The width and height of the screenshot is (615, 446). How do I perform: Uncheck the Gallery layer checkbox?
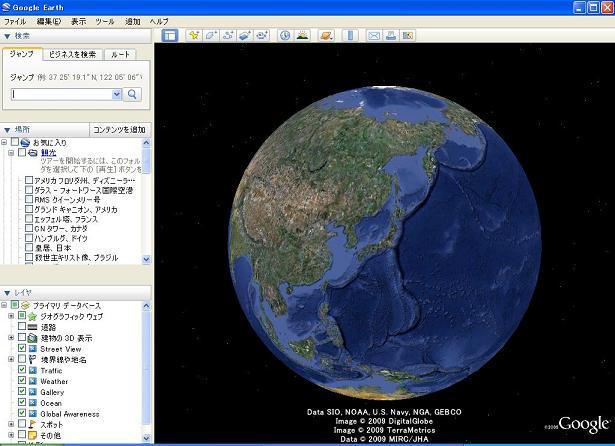pos(22,391)
